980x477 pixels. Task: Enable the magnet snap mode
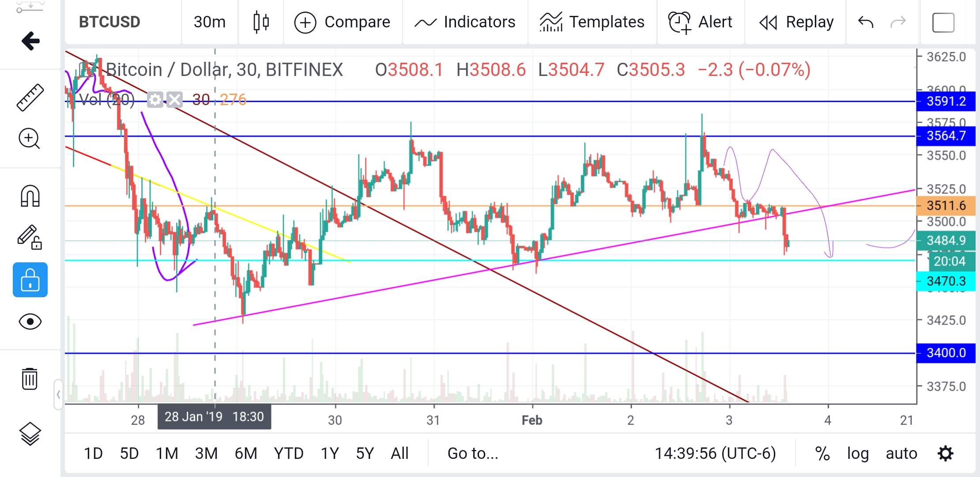click(x=30, y=196)
